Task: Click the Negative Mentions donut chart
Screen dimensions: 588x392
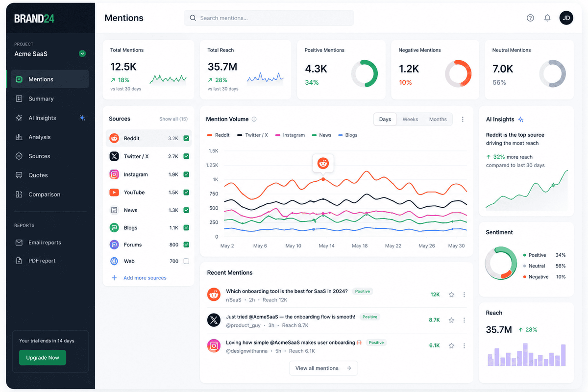Action: click(458, 74)
